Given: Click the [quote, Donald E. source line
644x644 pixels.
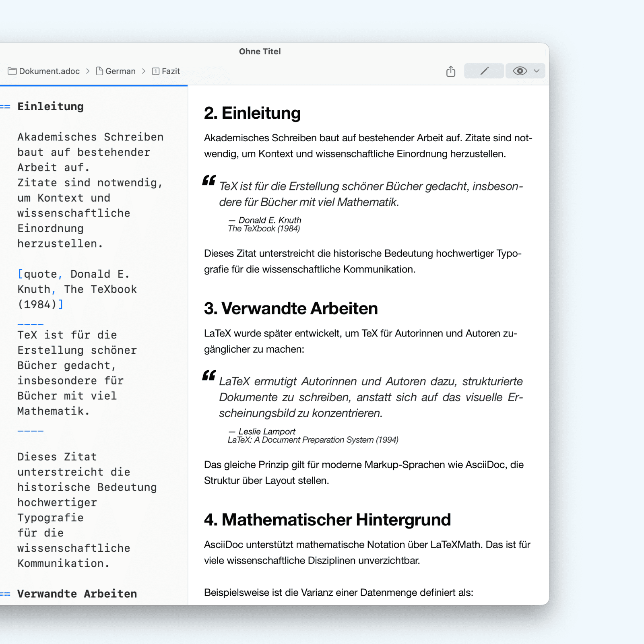Looking at the screenshot, I should pyautogui.click(x=73, y=274).
